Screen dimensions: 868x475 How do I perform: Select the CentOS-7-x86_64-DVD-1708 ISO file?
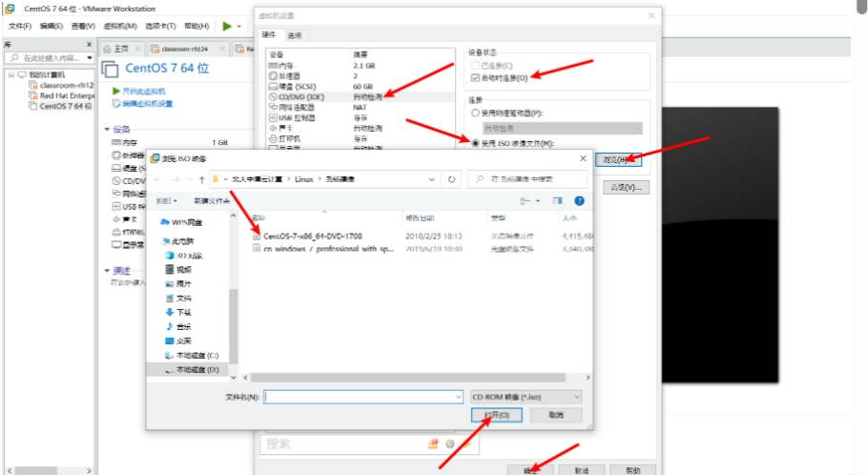click(x=313, y=237)
